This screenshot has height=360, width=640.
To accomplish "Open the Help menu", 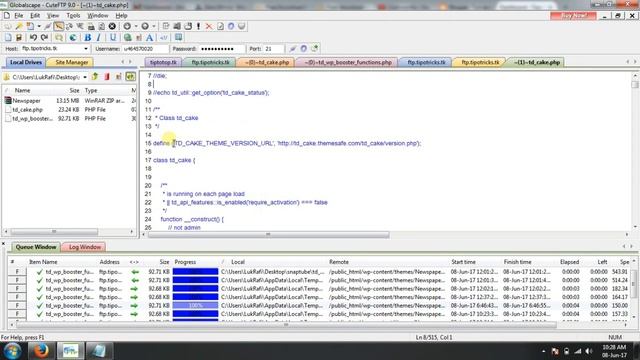I will click(x=121, y=16).
